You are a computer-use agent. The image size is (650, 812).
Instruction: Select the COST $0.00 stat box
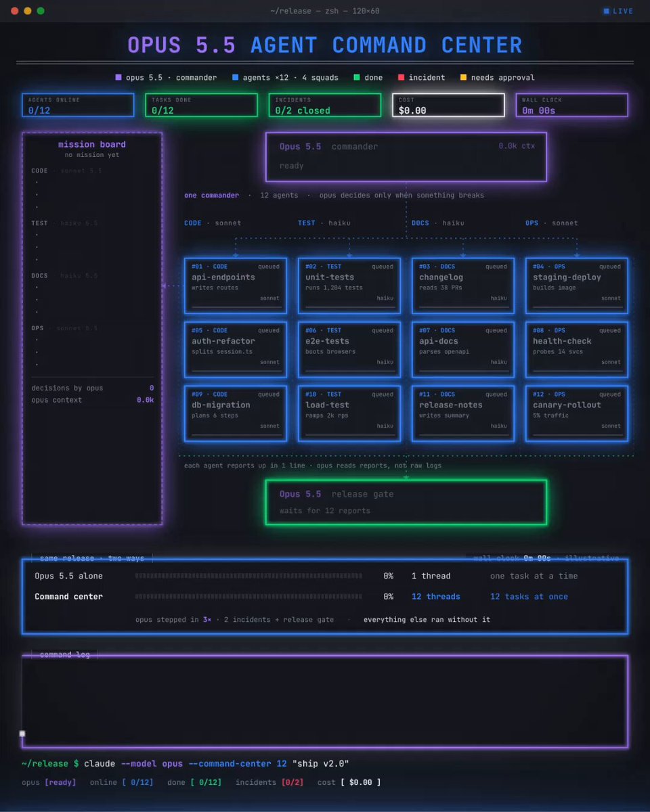(448, 105)
